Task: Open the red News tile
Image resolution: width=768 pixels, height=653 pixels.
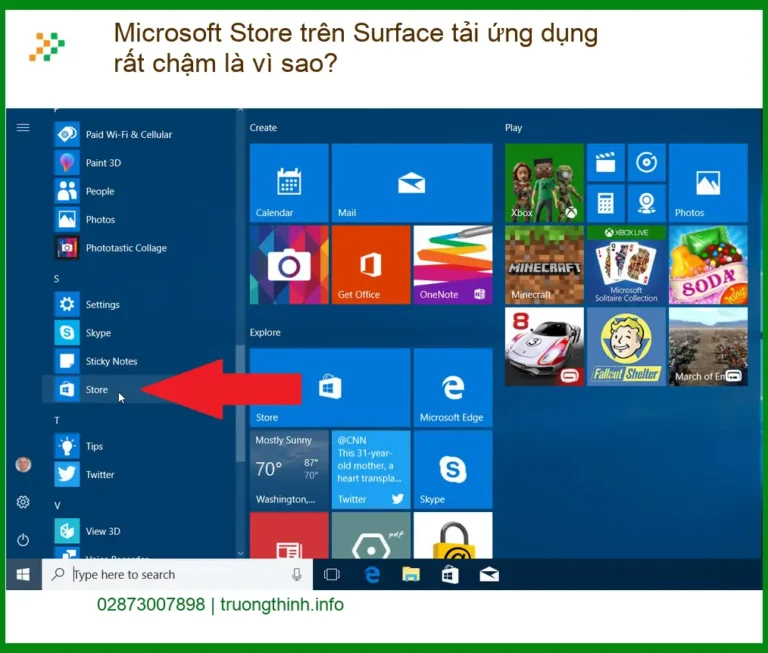Action: point(289,535)
